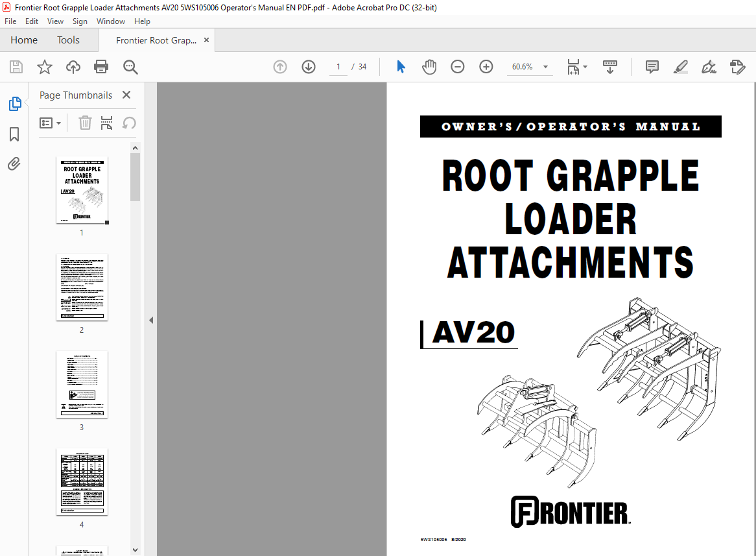Click the thumbnails scrollbar thumb

tap(135, 177)
